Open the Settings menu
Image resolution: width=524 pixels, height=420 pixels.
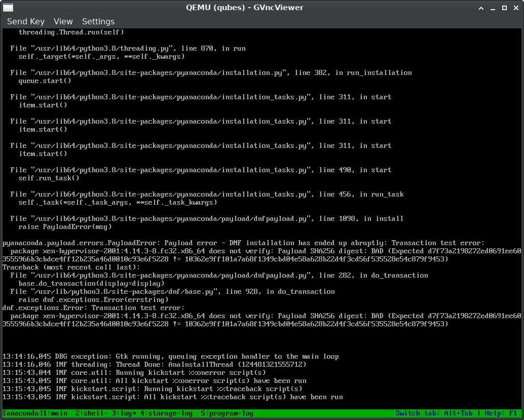(98, 21)
